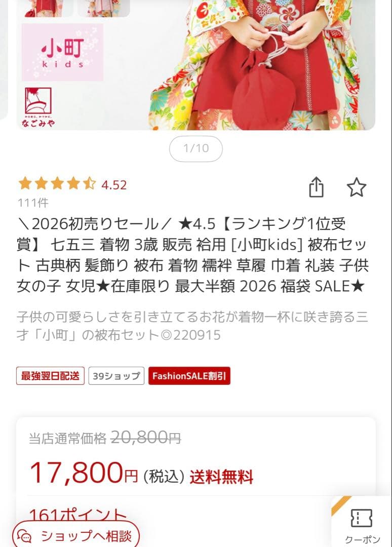Select second kimono thumbnail image
Viewport: 392px width, 547px height.
(x=104, y=8)
